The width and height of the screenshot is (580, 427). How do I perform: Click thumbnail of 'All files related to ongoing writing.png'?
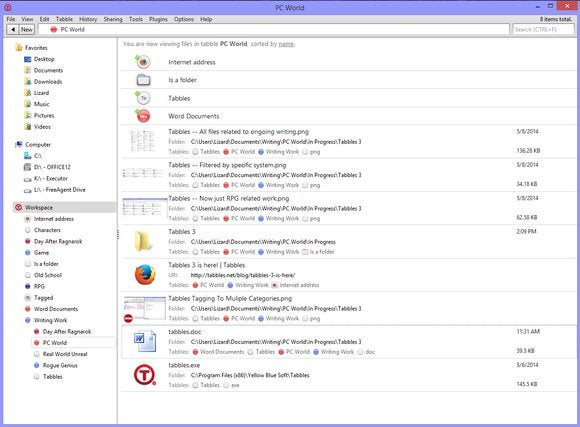pyautogui.click(x=143, y=141)
